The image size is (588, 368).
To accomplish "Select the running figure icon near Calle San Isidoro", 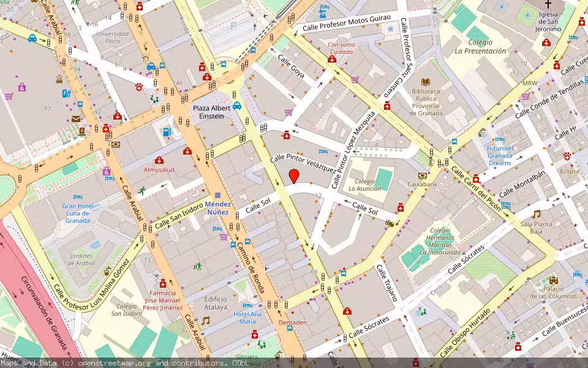I will 141,191.
